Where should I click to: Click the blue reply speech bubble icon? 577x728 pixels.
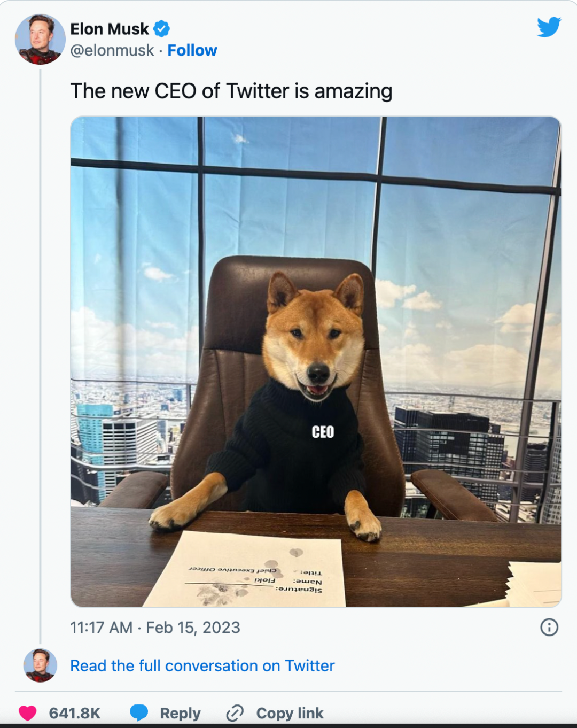tap(139, 712)
